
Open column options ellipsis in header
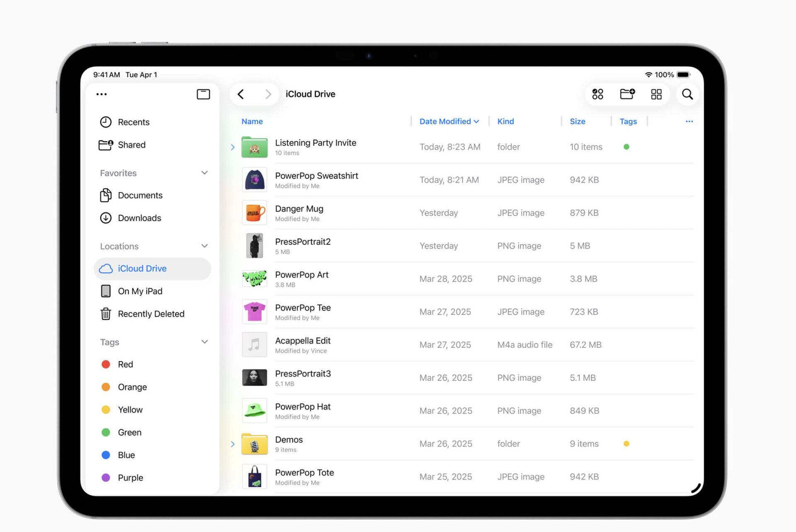point(689,121)
